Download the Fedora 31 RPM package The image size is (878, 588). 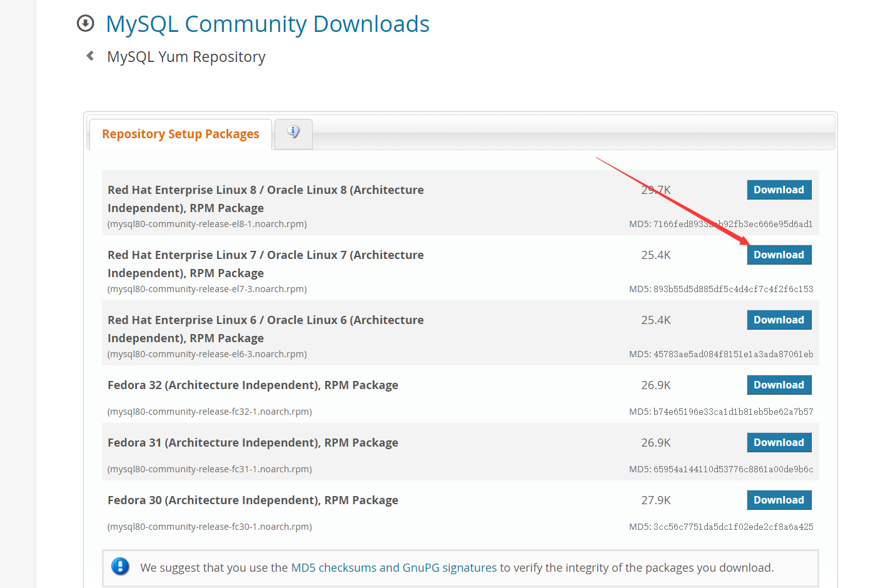click(779, 442)
